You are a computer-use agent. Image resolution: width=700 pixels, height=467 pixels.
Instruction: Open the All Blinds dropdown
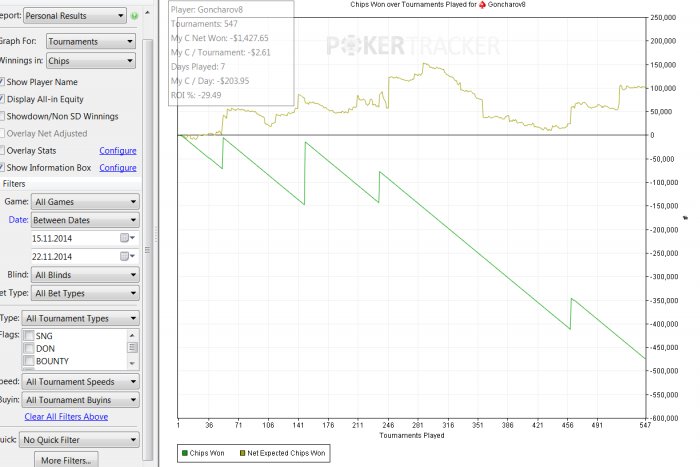tap(85, 275)
